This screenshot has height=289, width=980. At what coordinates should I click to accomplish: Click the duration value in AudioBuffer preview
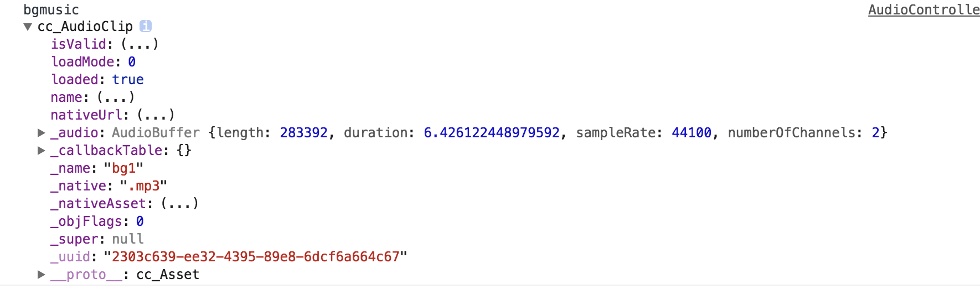pos(492,133)
